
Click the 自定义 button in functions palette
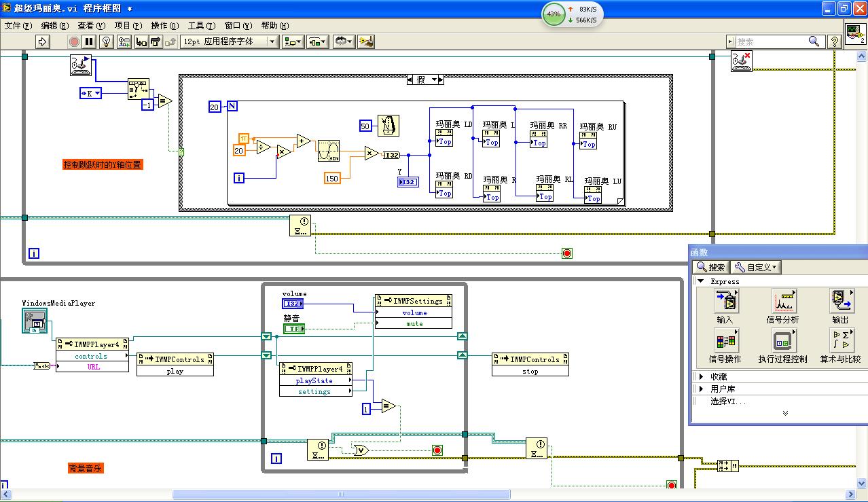pyautogui.click(x=756, y=267)
